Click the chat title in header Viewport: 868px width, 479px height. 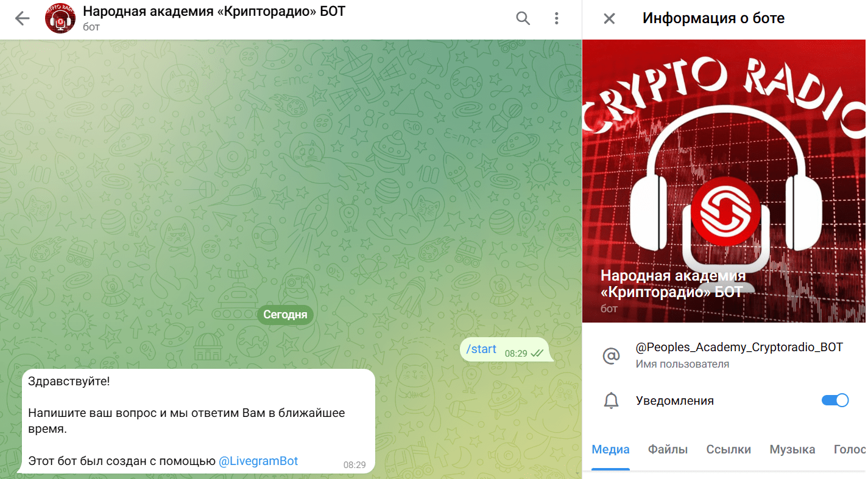coord(214,12)
